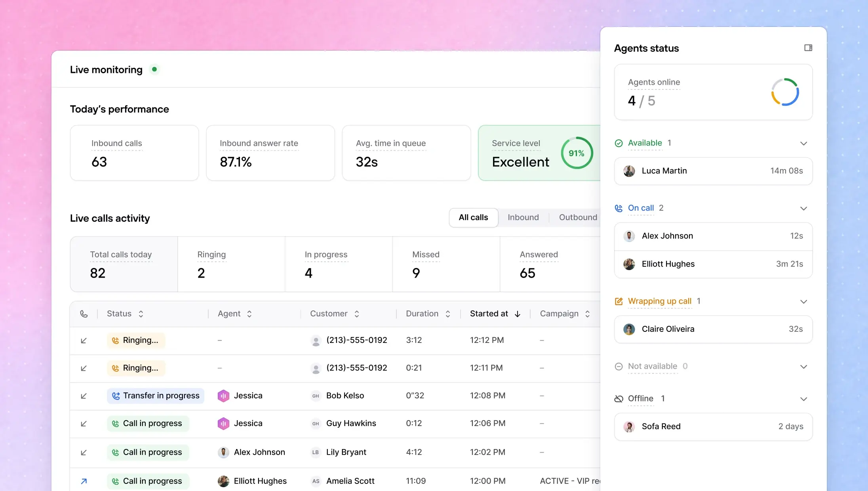Switch to the Inbound calls tab

523,218
